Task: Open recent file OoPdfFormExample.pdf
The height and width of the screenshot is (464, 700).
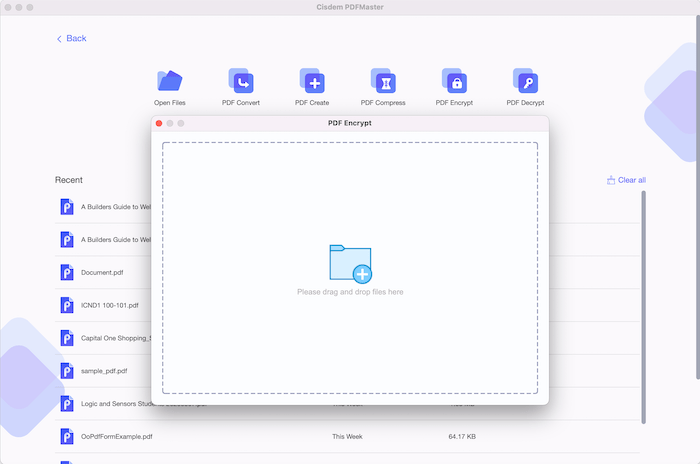Action: [x=117, y=437]
